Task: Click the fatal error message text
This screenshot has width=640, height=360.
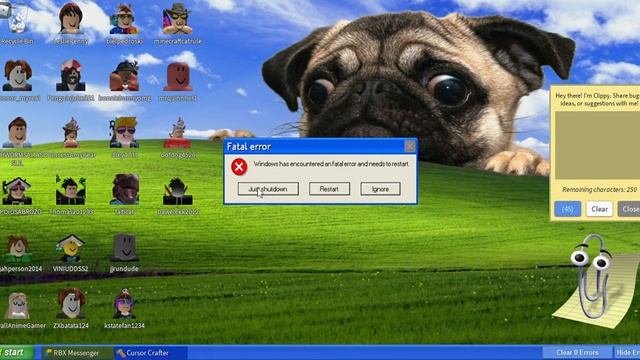Action: click(331, 164)
